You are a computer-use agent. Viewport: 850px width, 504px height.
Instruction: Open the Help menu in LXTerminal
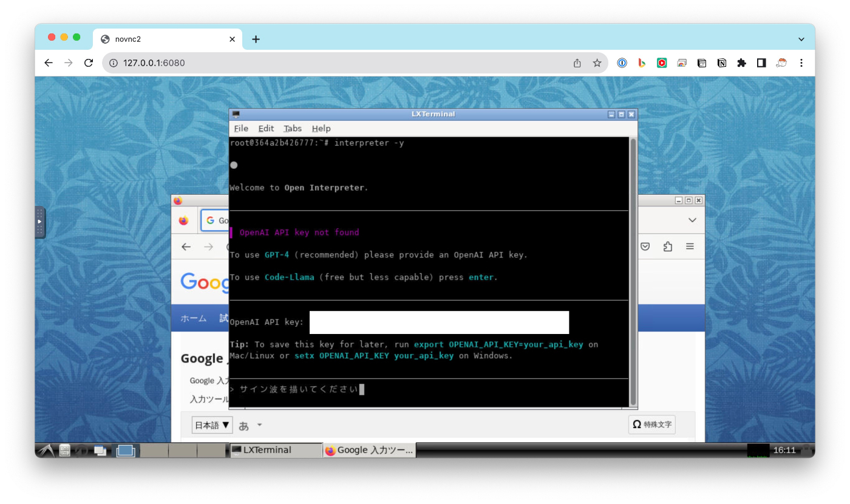[321, 129]
